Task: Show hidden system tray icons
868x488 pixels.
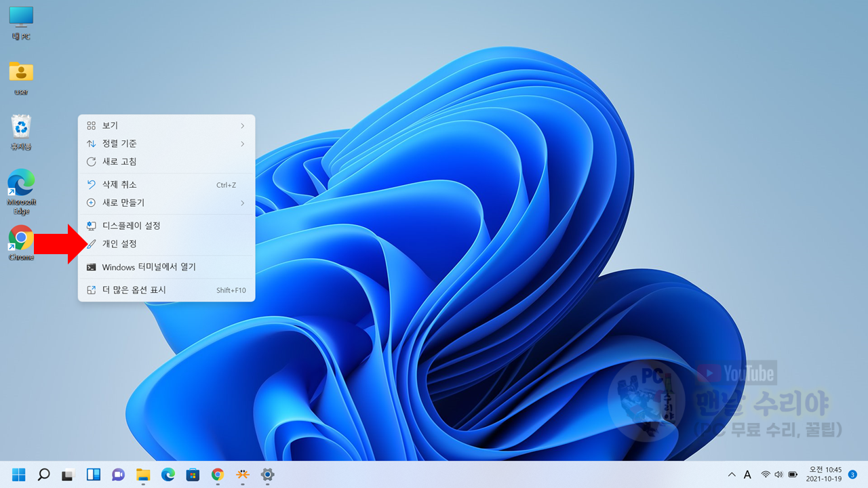Action: pyautogui.click(x=732, y=474)
